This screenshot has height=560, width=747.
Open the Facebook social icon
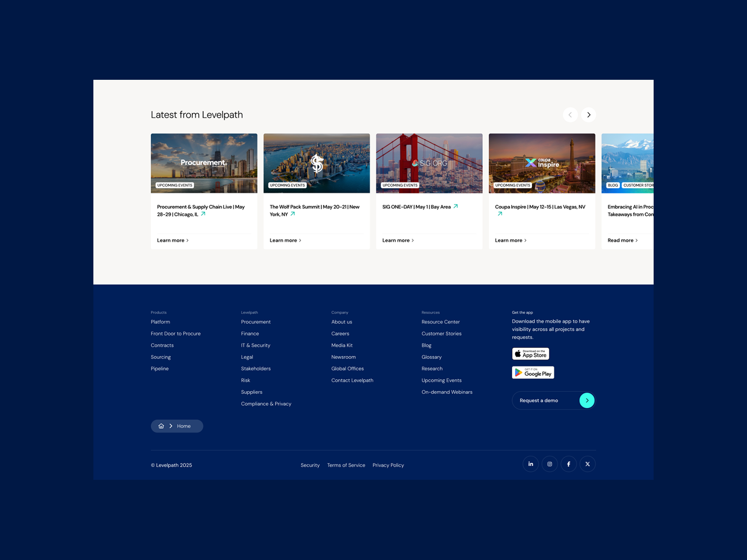(x=569, y=464)
